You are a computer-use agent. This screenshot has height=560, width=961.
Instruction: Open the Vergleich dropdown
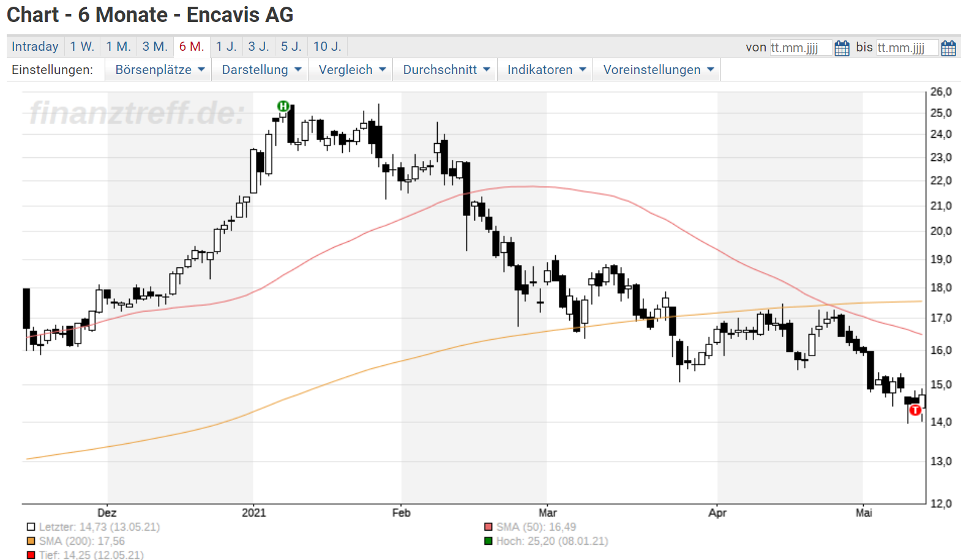tap(351, 70)
